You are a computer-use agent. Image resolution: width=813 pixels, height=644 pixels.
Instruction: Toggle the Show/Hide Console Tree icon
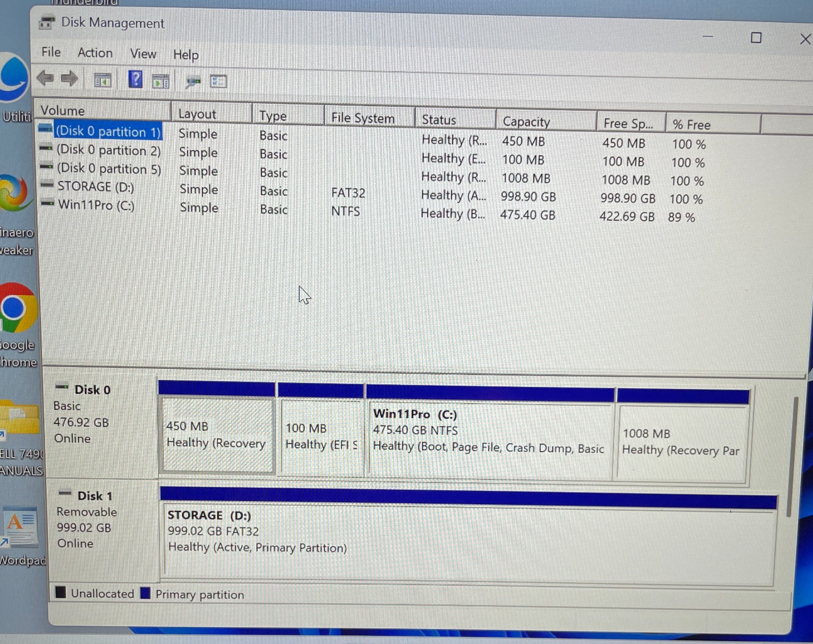103,80
